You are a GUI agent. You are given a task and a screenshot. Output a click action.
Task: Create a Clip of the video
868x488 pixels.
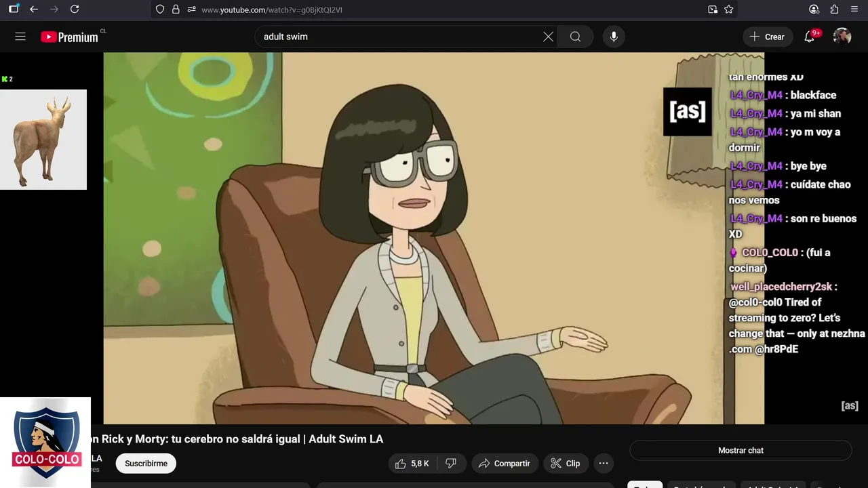(x=566, y=464)
